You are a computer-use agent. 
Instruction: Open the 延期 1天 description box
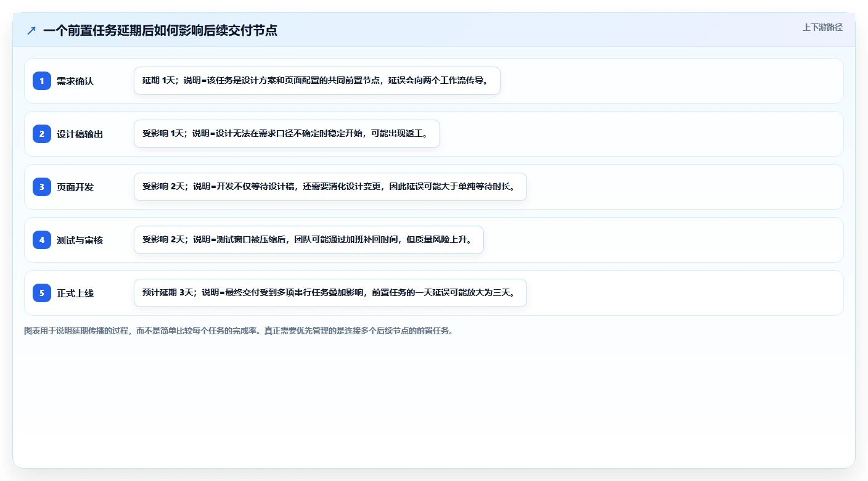click(x=317, y=81)
